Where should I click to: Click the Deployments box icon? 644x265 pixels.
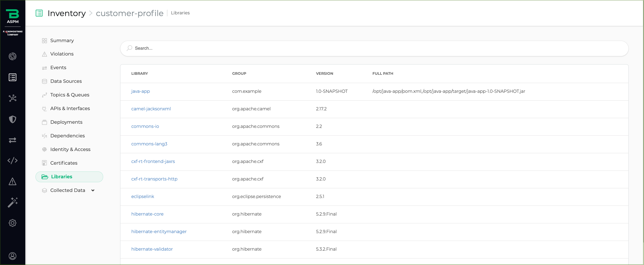pyautogui.click(x=45, y=122)
